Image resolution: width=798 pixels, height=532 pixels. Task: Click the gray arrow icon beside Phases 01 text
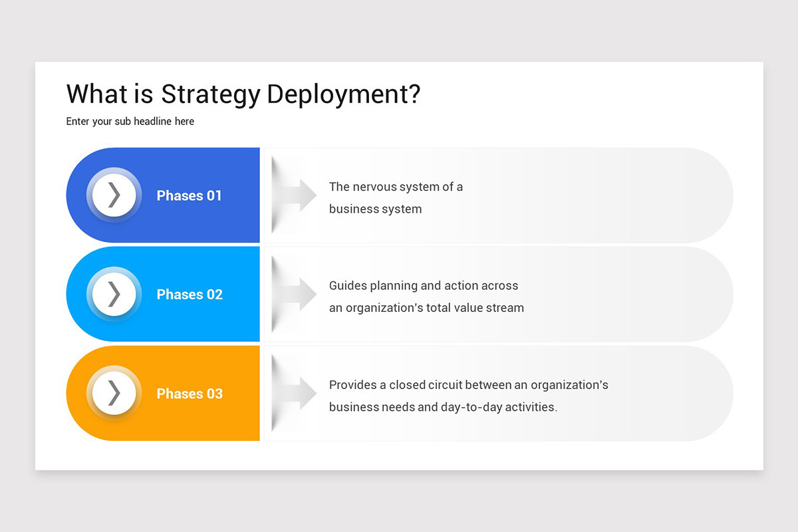[294, 195]
